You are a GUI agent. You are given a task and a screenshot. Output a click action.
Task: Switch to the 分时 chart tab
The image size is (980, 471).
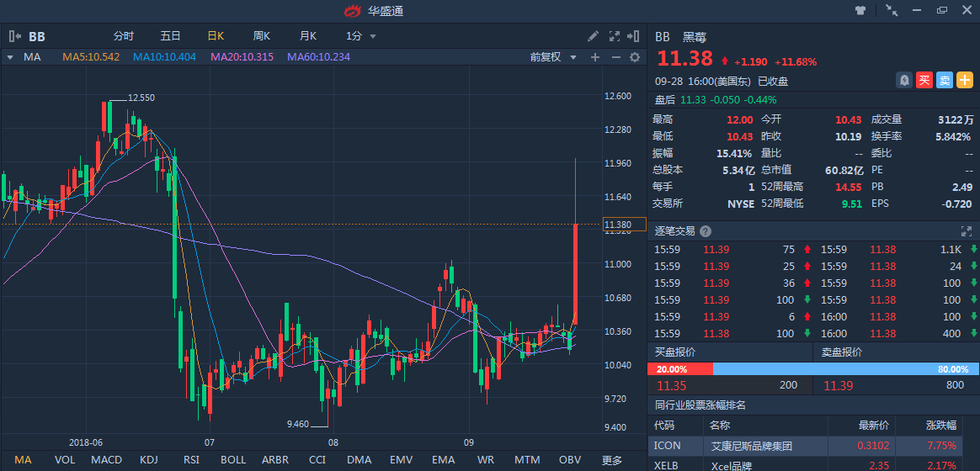(123, 36)
